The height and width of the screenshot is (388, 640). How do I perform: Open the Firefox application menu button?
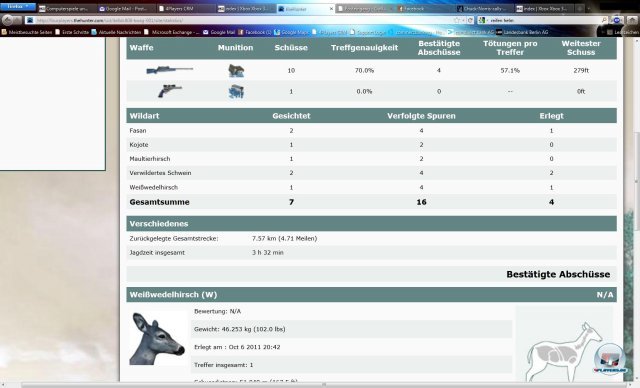coord(18,6)
